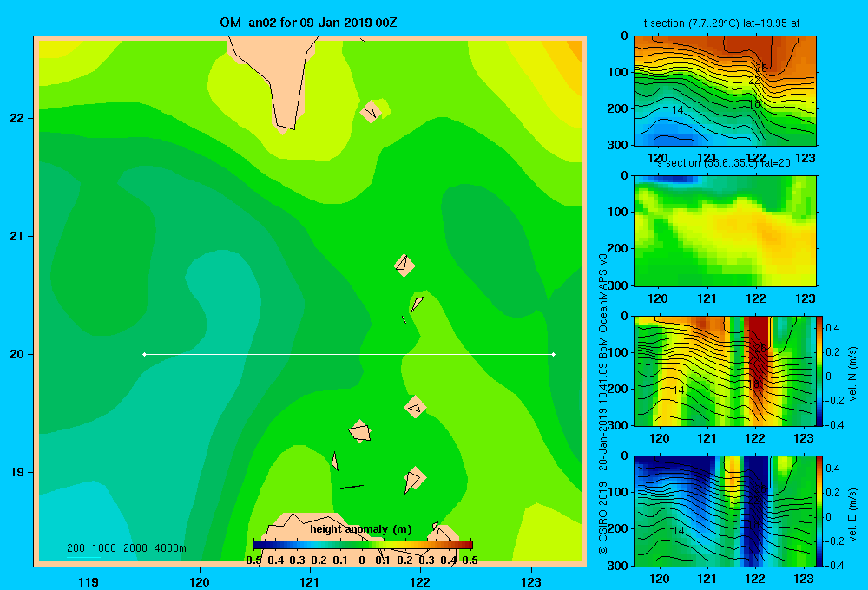Screen dimensions: 868x590
Task: Click latitude label 19 on the main map axis
Action: (x=17, y=472)
